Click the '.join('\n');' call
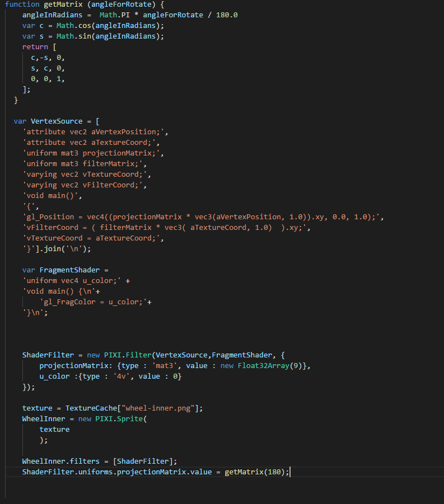The height and width of the screenshot is (504, 444). click(x=66, y=249)
